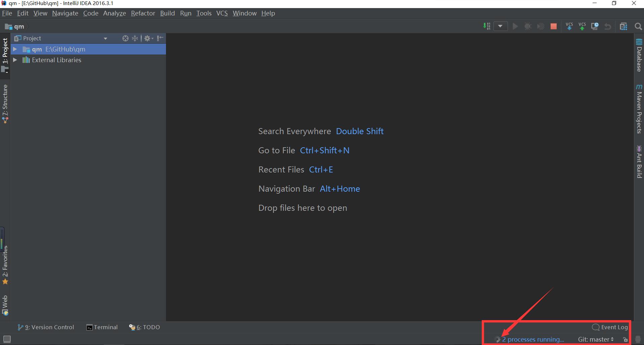The image size is (644, 345).
Task: Open the View menu
Action: click(x=40, y=13)
